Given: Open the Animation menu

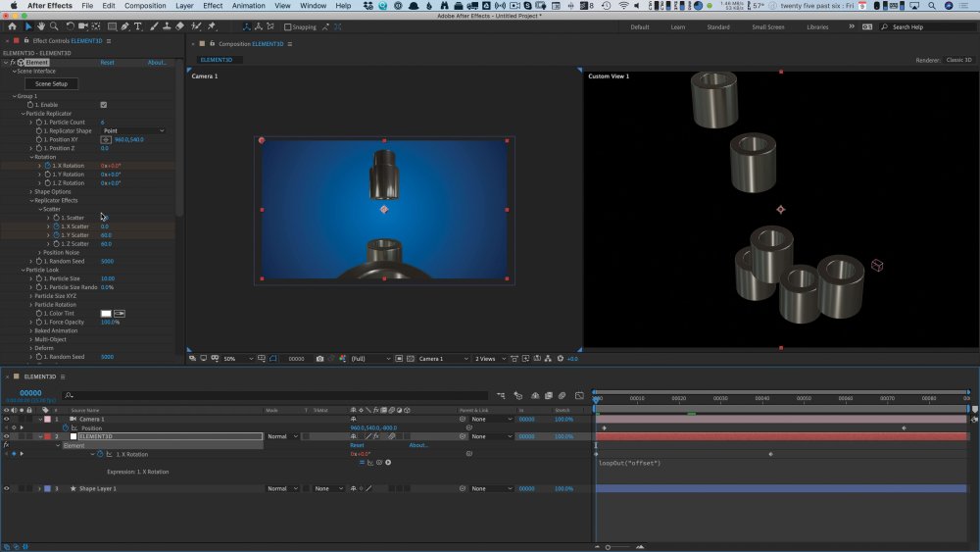Looking at the screenshot, I should (248, 6).
